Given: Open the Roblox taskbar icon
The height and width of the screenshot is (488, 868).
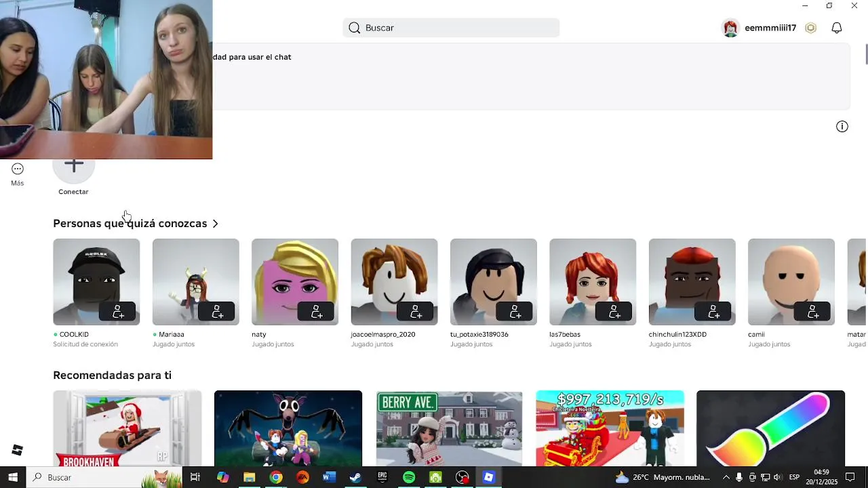Looking at the screenshot, I should [489, 477].
